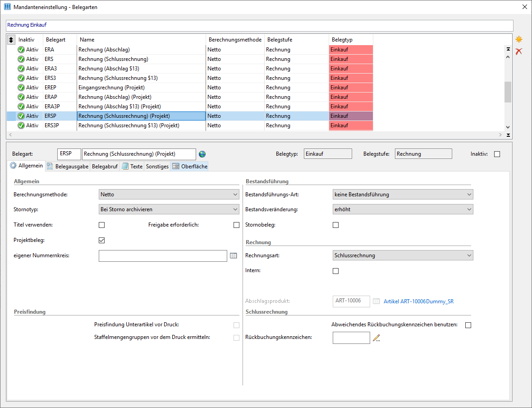Select row Rechnung (Abschlag $13) (Projekt)
This screenshot has width=532, height=408.
pyautogui.click(x=190, y=107)
